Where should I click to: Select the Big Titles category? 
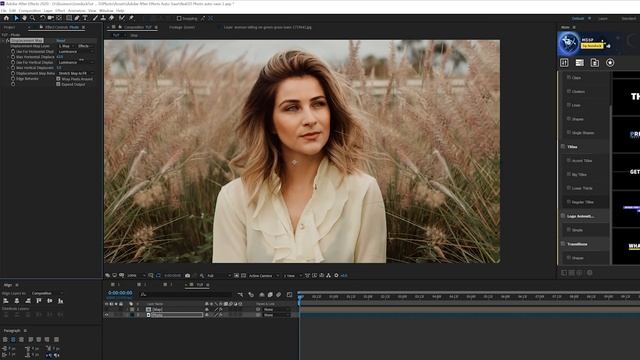pyautogui.click(x=579, y=174)
